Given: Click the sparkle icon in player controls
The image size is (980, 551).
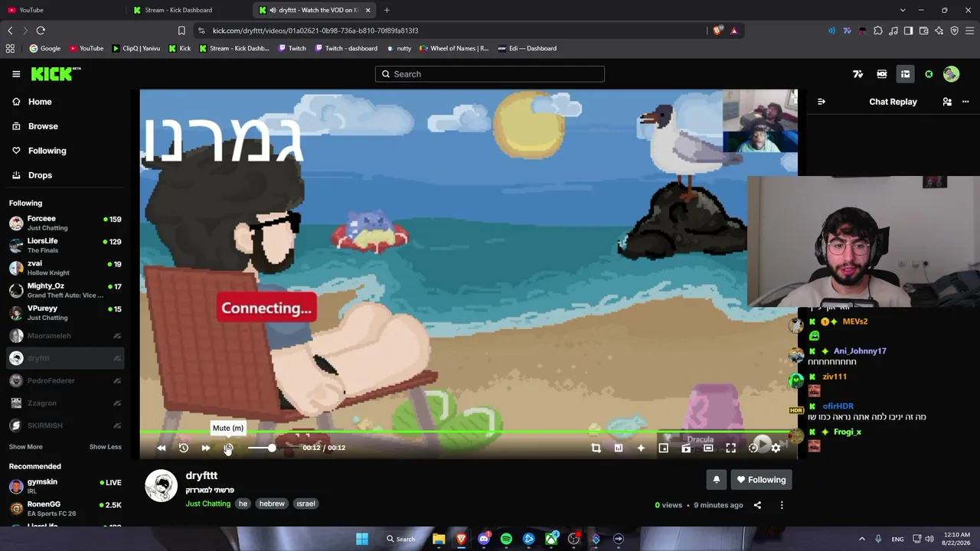Looking at the screenshot, I should (641, 448).
